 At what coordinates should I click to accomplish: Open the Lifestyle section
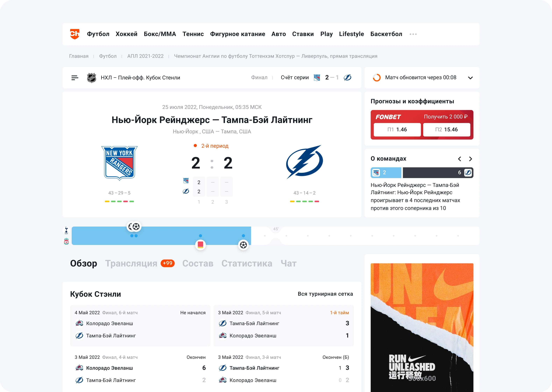click(x=351, y=34)
